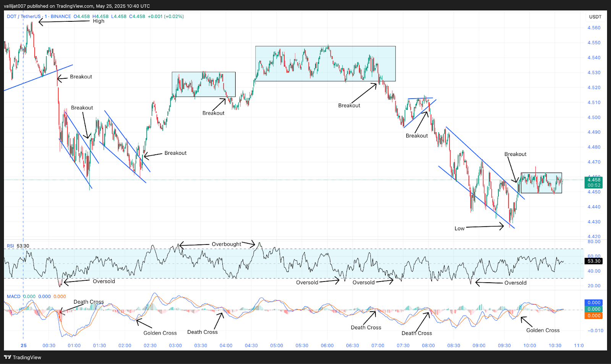
Task: Click the green 0.000 tag on the MACD axis
Action: click(594, 309)
